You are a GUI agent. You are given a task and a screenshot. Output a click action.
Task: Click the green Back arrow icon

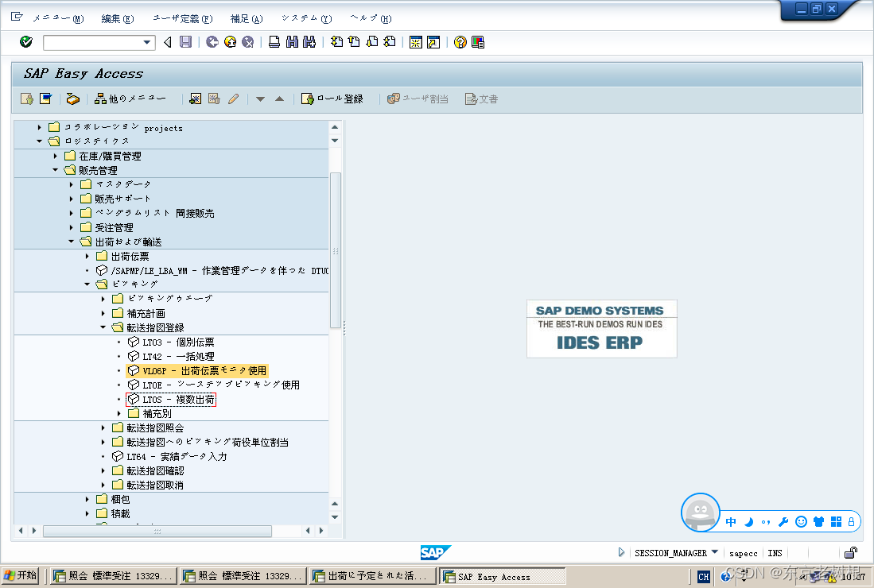click(212, 42)
